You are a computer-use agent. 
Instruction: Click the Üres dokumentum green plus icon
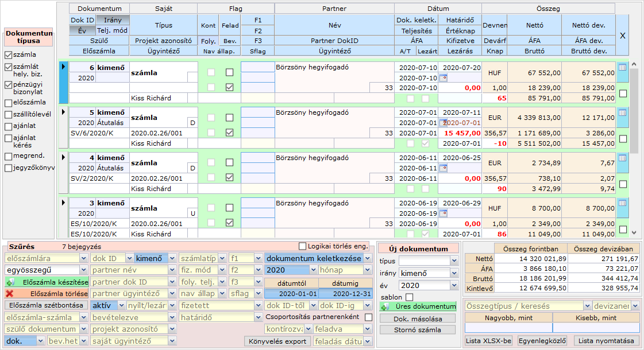[x=385, y=306]
